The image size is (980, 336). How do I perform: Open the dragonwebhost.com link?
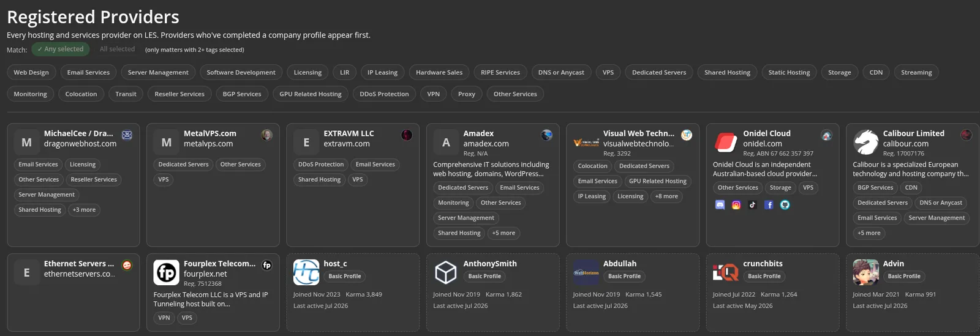pos(80,144)
